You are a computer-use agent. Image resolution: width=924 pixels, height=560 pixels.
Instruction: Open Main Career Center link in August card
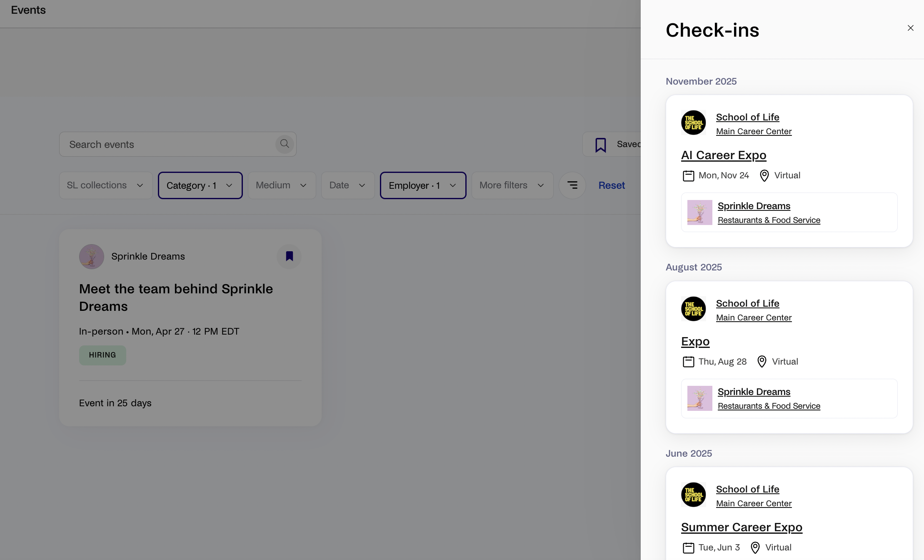(754, 317)
